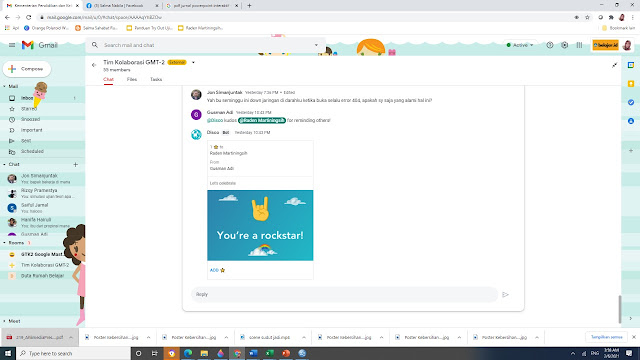Switch to the Files tab
Screen dimensions: 640x360
pos(132,80)
